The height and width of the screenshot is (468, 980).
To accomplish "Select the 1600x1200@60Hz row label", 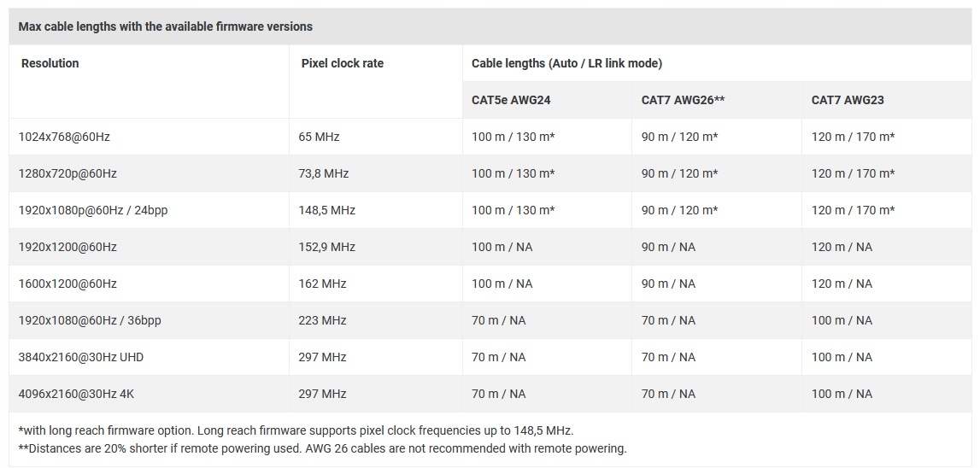I will 67,284.
